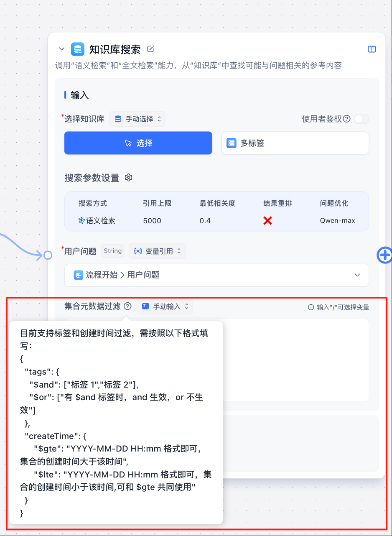Click the blue plus handle to add a node
392x536 pixels.
(x=384, y=255)
